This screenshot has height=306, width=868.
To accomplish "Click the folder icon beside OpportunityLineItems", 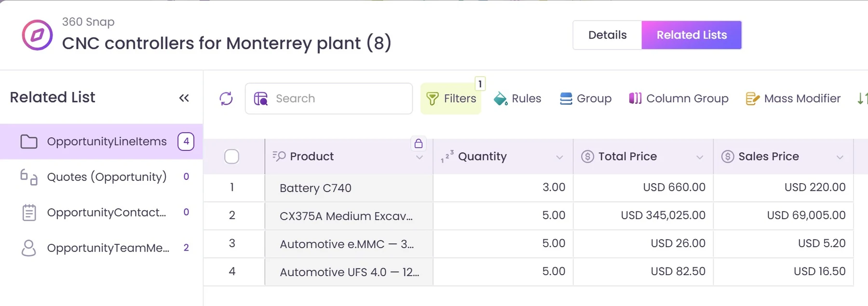I will [x=29, y=142].
